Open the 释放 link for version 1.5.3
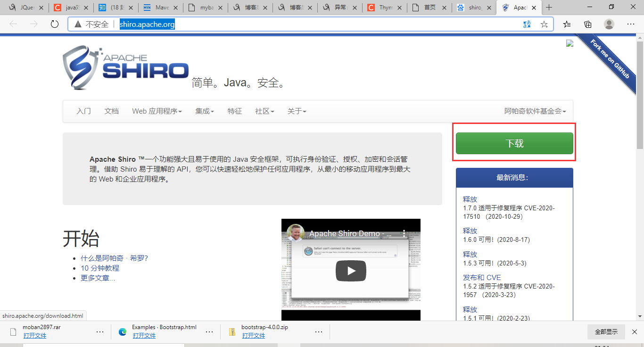Viewport: 644px width, 347px height. tap(470, 254)
